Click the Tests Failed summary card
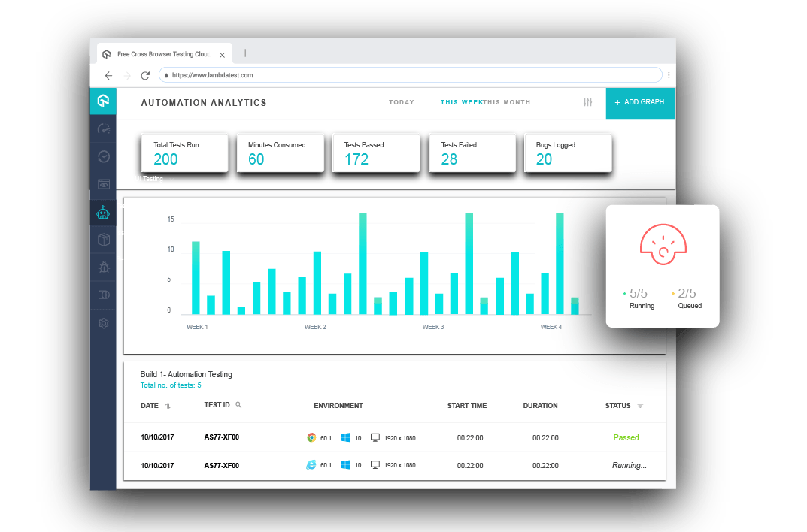 472,153
